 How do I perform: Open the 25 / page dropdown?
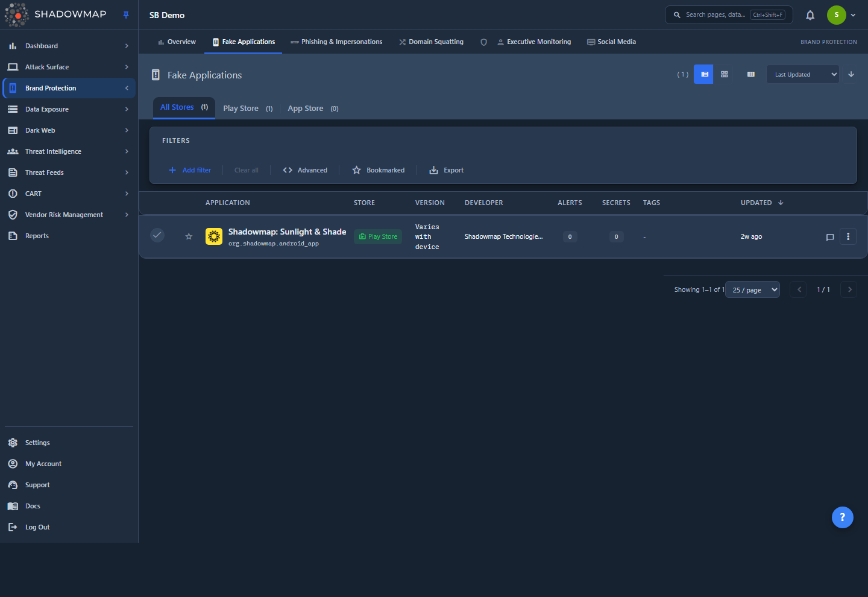pyautogui.click(x=752, y=289)
